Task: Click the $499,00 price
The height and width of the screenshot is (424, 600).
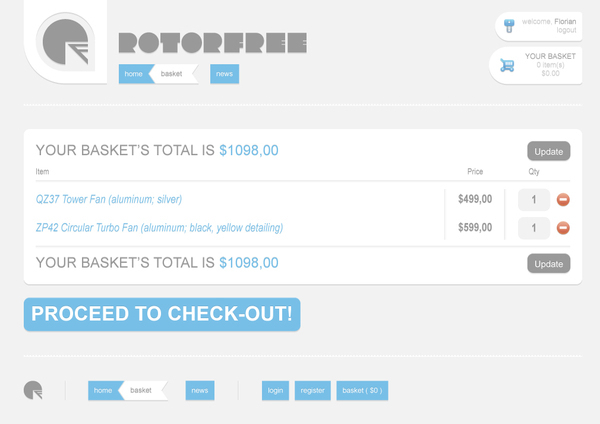Action: pyautogui.click(x=475, y=199)
